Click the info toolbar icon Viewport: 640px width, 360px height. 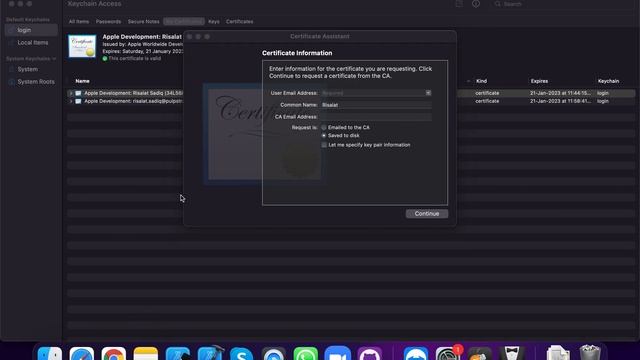tap(476, 4)
